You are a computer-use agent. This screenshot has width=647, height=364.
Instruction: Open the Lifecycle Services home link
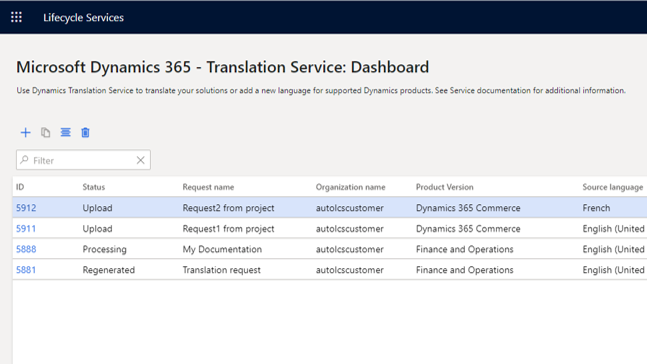[x=83, y=17]
